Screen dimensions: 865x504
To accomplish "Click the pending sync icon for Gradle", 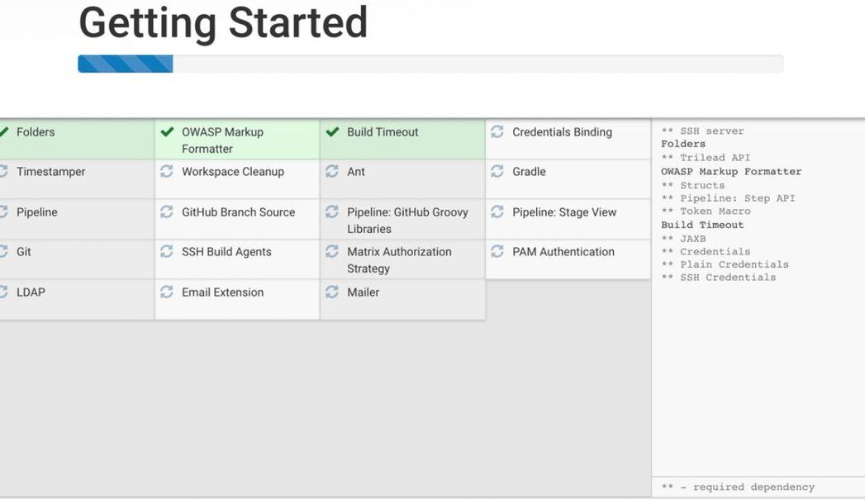I will pyautogui.click(x=497, y=171).
